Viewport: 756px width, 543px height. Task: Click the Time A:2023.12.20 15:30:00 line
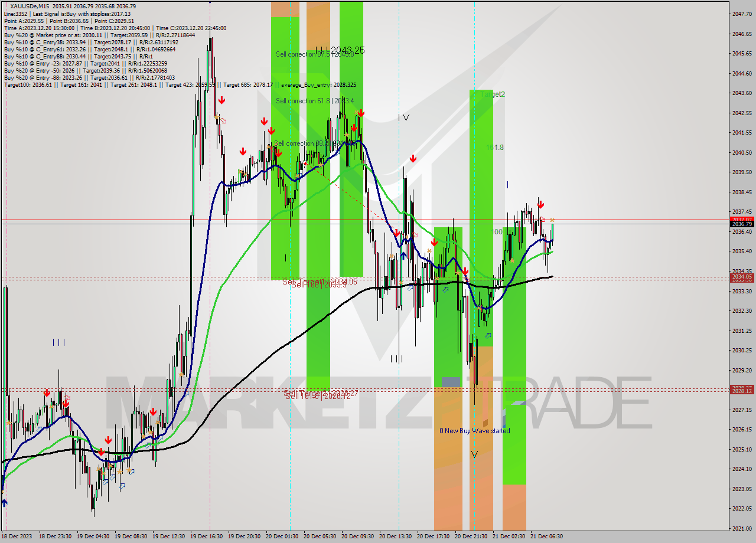115,28
